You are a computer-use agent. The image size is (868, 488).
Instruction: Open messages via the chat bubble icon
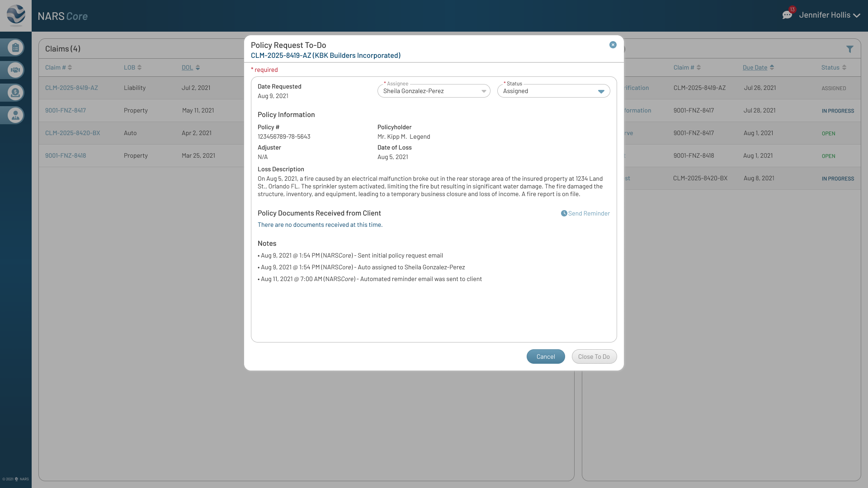point(788,14)
